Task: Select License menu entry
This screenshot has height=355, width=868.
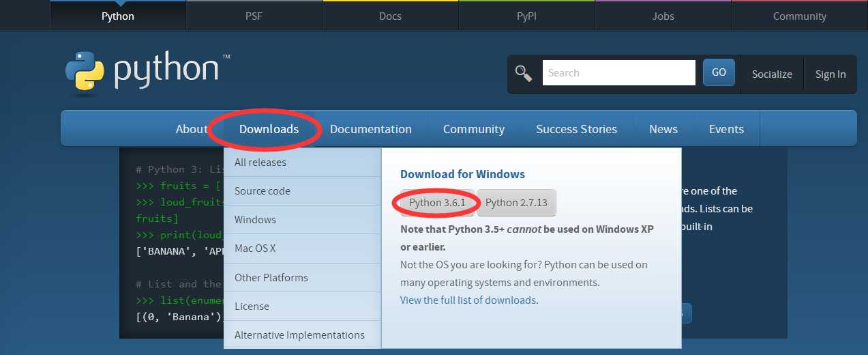Action: [x=302, y=307]
